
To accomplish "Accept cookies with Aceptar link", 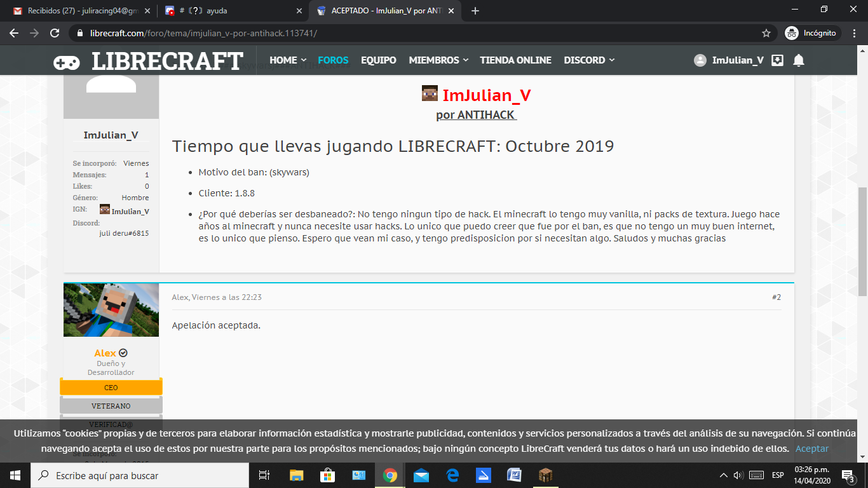I will [812, 448].
